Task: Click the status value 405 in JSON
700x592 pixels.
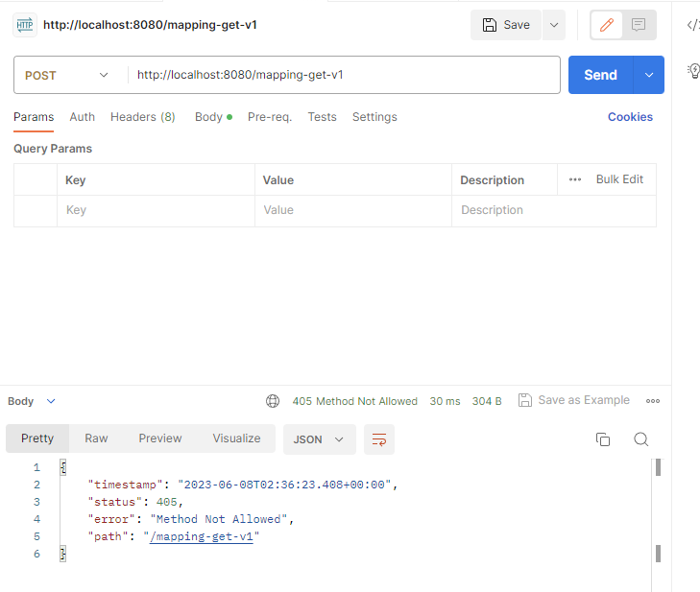Action: click(166, 502)
